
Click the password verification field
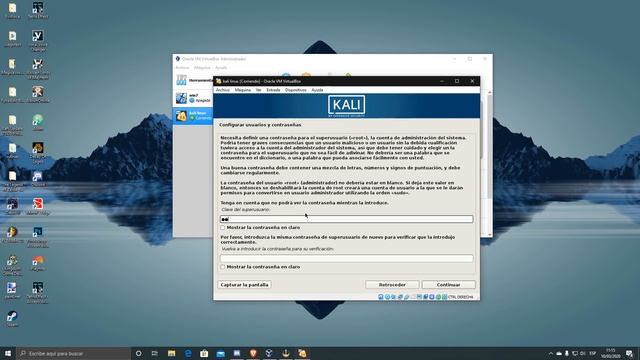pos(347,258)
